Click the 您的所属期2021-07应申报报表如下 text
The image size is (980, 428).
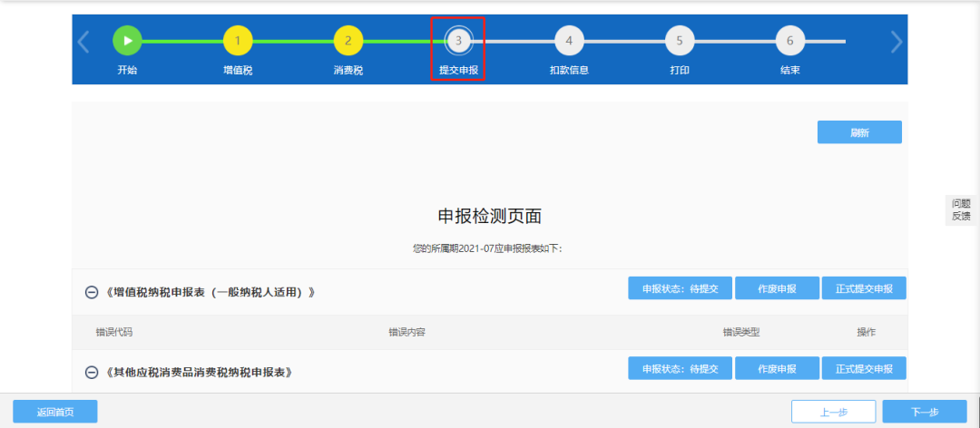point(487,248)
